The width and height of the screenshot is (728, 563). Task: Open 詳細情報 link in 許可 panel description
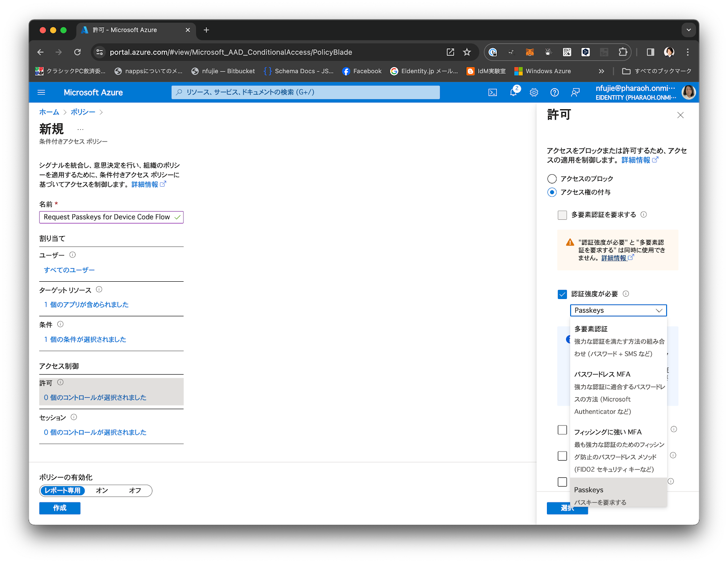pos(640,160)
